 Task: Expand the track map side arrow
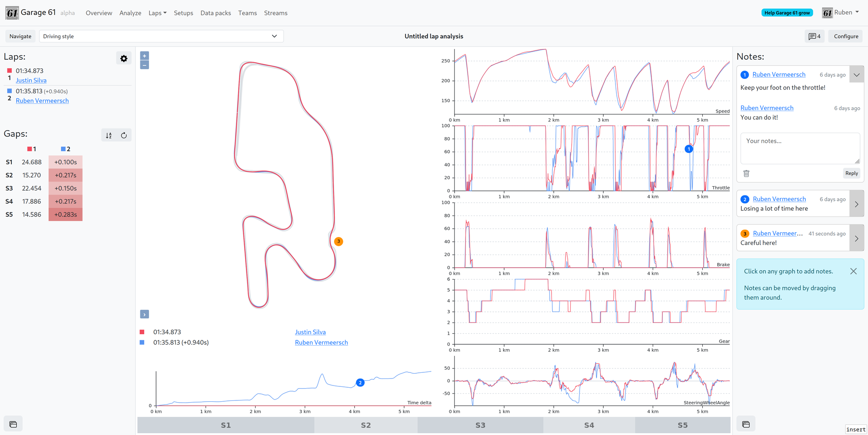point(144,314)
